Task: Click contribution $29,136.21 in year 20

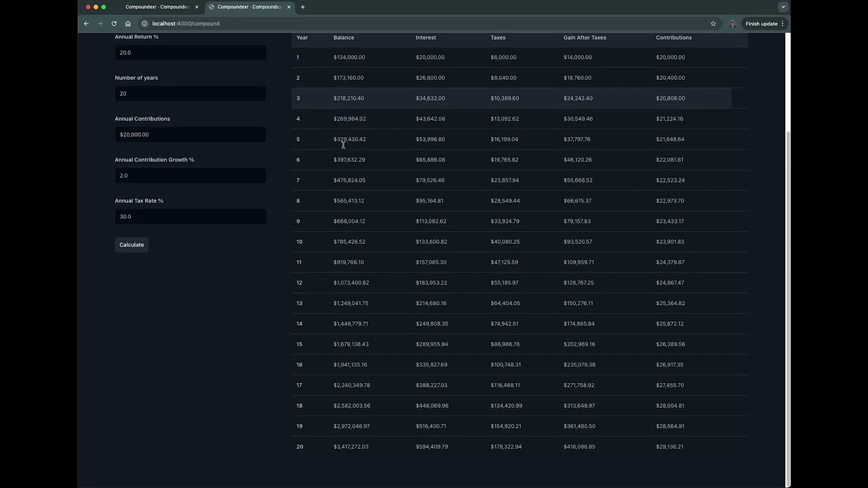Action: pos(670,447)
